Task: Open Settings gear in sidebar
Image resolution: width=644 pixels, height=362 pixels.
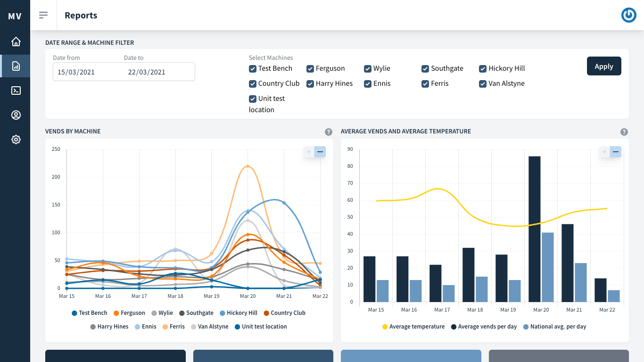Action: [x=16, y=140]
